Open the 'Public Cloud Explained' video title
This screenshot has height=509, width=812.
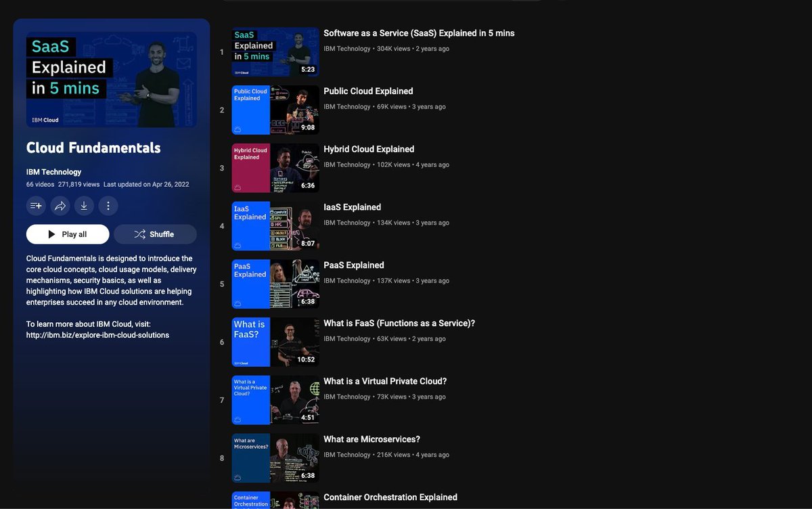tap(368, 91)
